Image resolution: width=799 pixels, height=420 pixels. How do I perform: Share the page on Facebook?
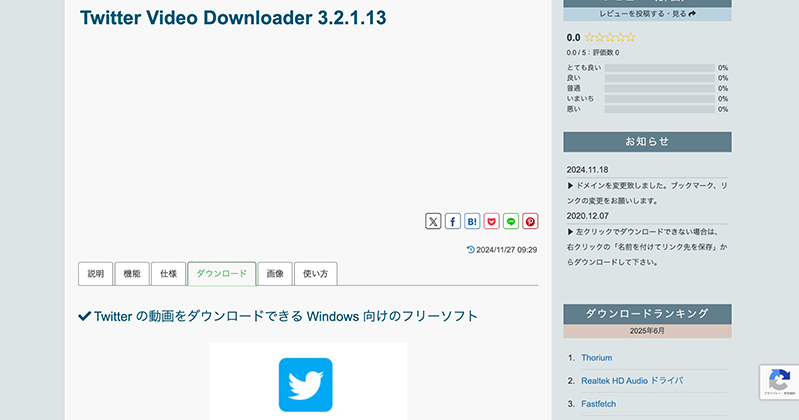(x=452, y=221)
